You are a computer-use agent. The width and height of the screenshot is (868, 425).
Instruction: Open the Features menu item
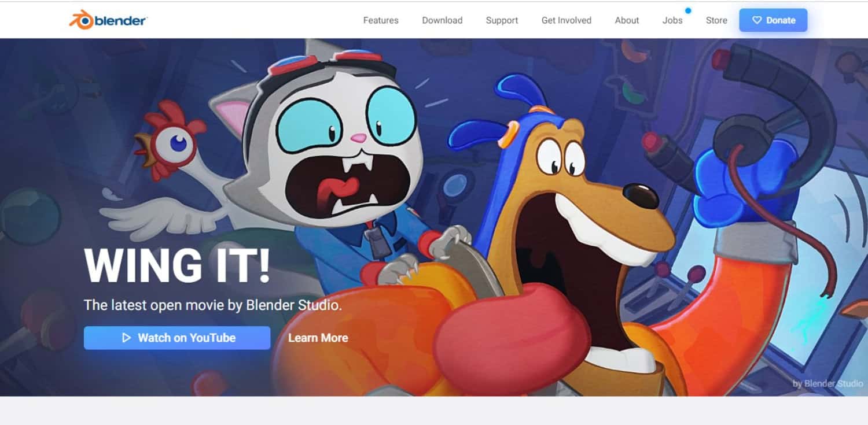381,20
